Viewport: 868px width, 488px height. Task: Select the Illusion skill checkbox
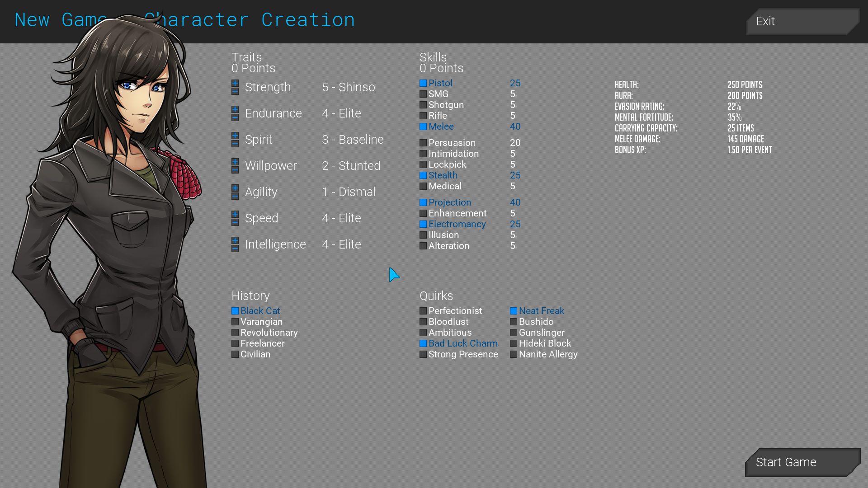(423, 235)
